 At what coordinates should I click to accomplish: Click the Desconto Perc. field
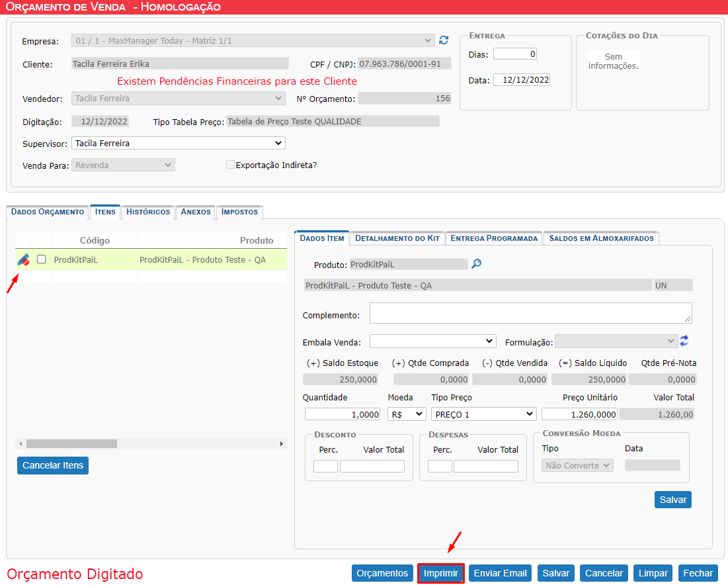pyautogui.click(x=325, y=466)
